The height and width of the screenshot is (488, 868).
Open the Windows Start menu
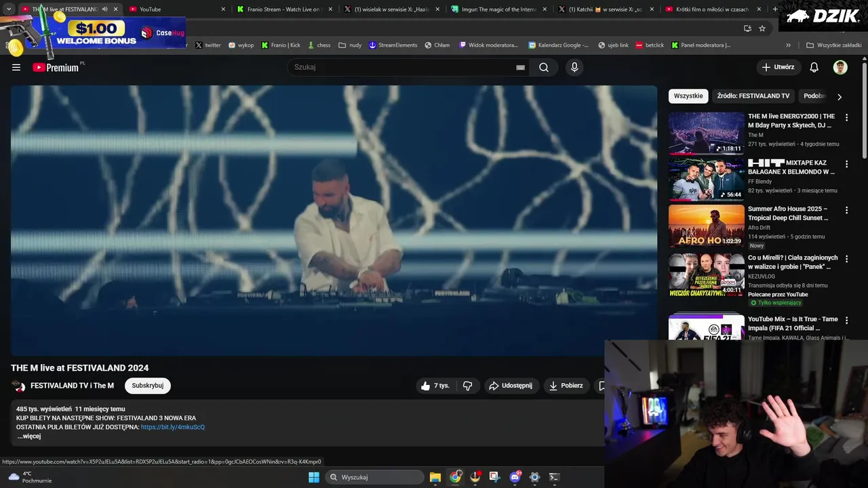pos(314,477)
